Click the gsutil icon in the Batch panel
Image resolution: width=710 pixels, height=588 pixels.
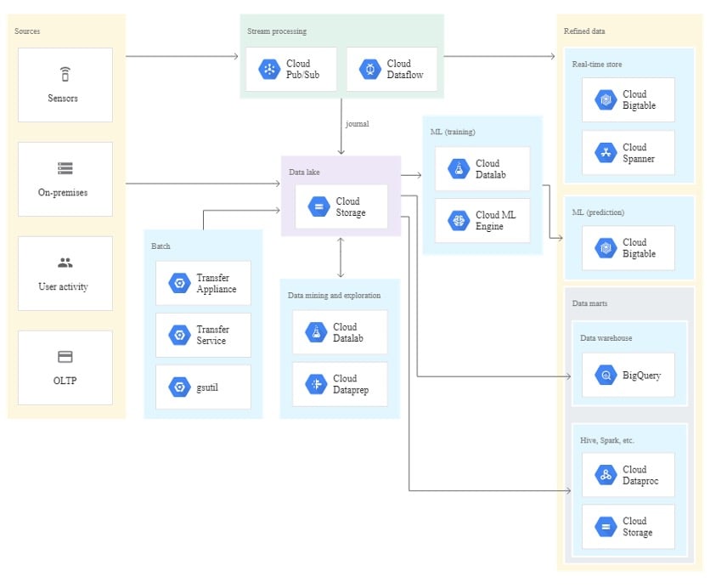pyautogui.click(x=179, y=385)
